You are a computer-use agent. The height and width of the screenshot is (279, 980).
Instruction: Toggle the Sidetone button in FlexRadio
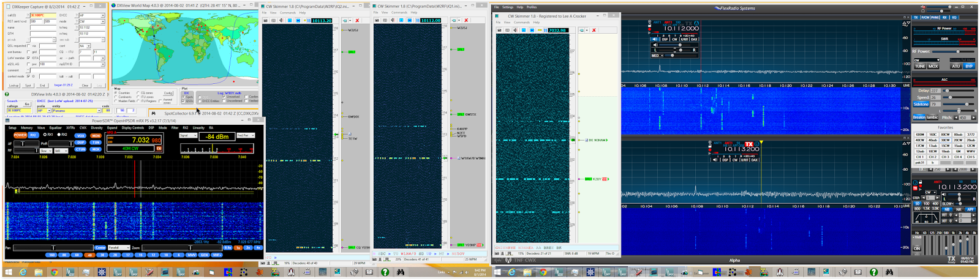(921, 104)
